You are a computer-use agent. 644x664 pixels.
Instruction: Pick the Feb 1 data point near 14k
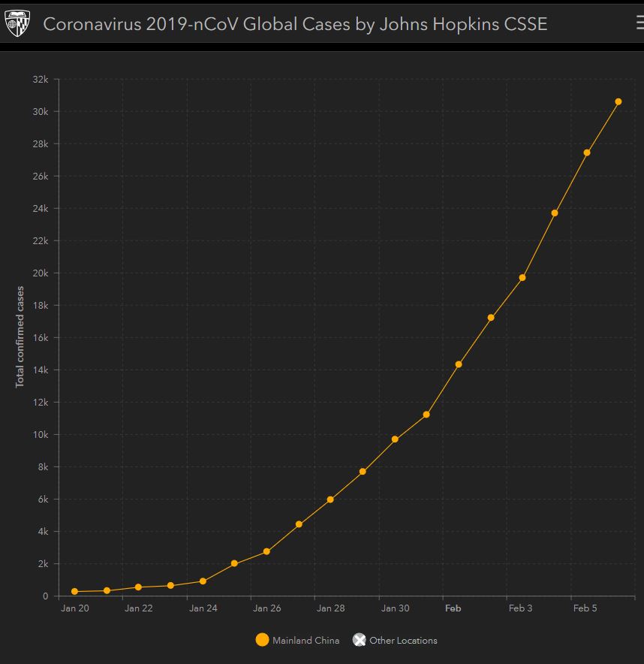click(459, 364)
